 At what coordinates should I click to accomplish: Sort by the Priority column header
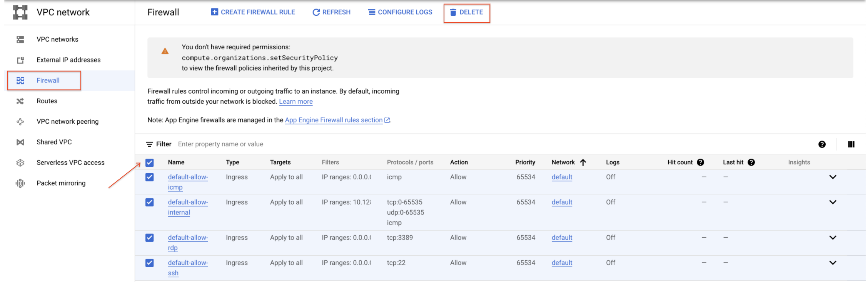525,163
